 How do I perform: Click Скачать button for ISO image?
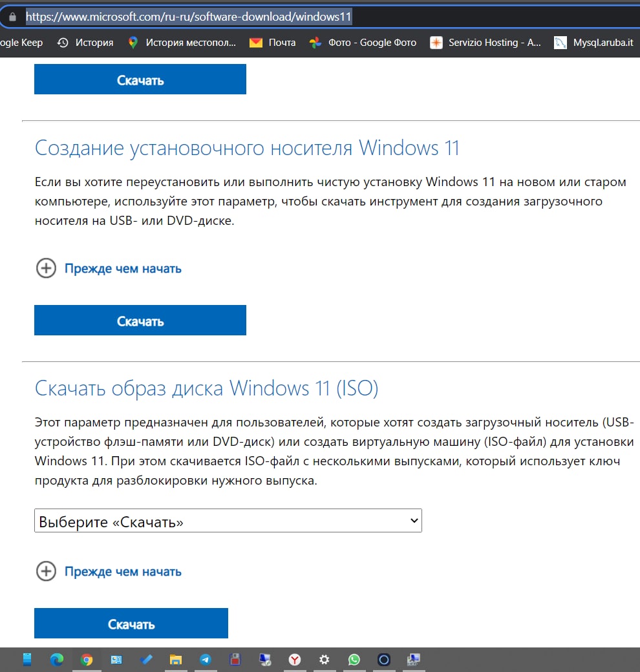click(x=131, y=623)
